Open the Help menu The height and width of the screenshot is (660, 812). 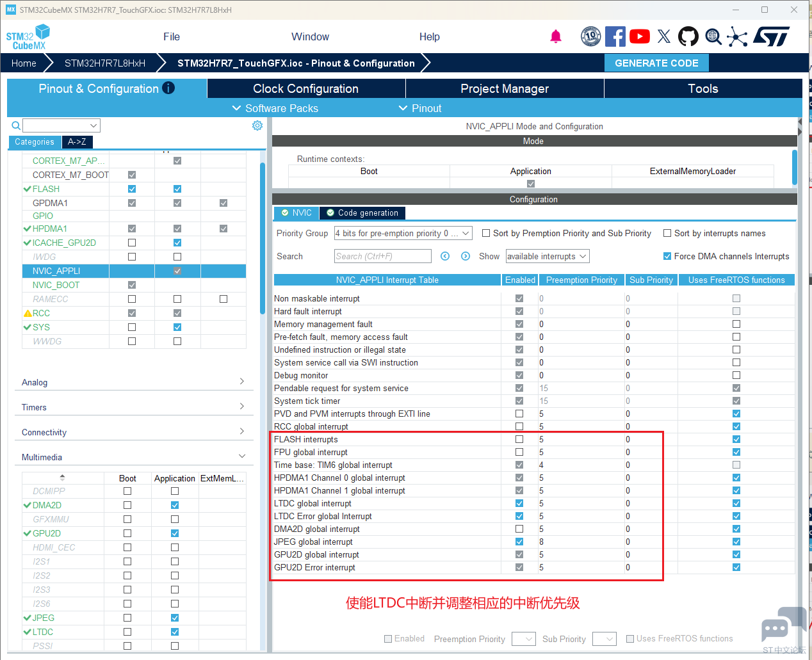coord(430,37)
